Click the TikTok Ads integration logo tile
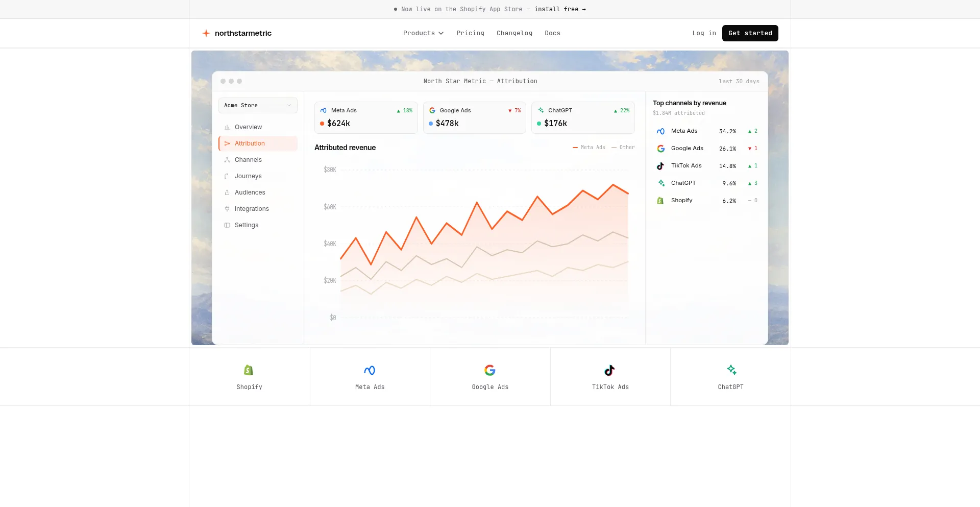The width and height of the screenshot is (980, 507). click(x=610, y=377)
